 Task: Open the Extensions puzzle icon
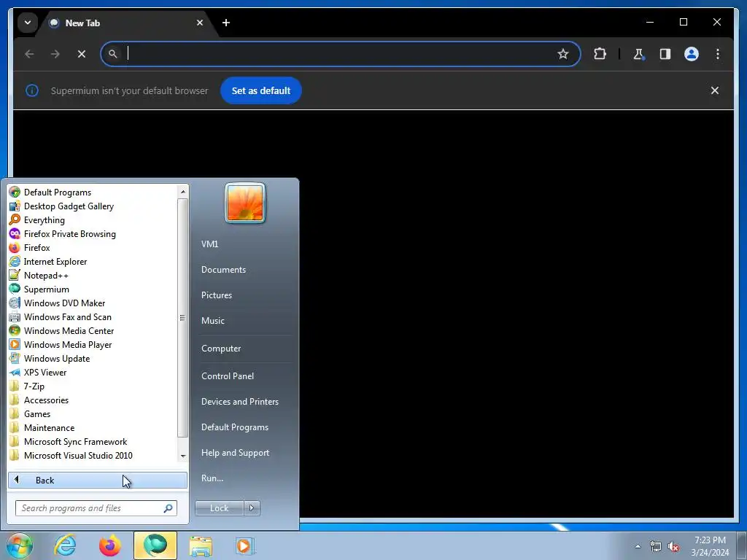click(x=600, y=54)
